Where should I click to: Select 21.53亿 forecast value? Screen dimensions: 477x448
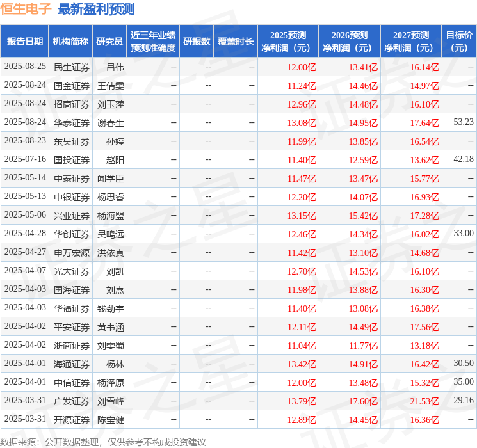[x=424, y=401]
